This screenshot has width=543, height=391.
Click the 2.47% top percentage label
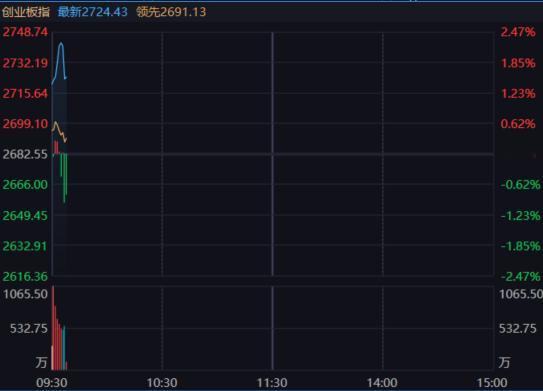518,32
